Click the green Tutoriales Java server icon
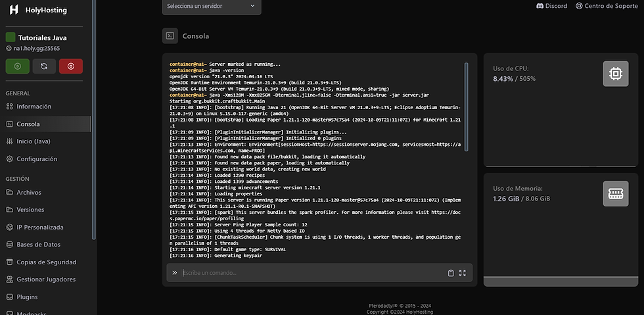 [x=11, y=37]
